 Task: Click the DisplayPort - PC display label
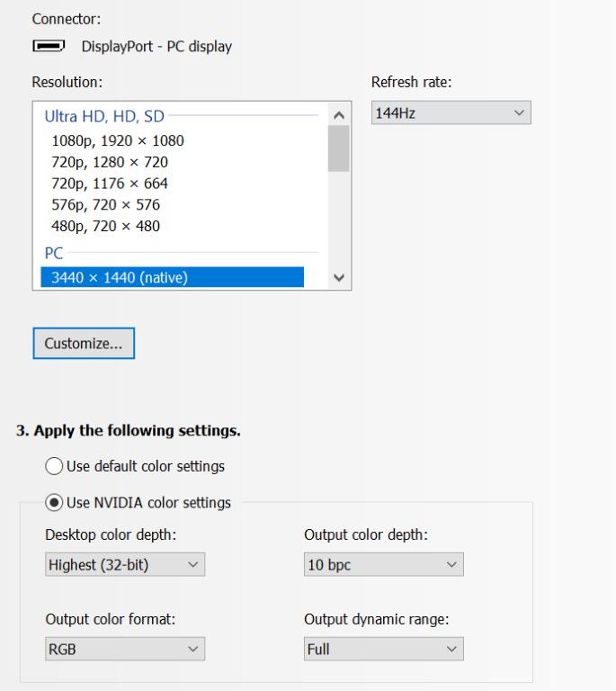coord(156,46)
